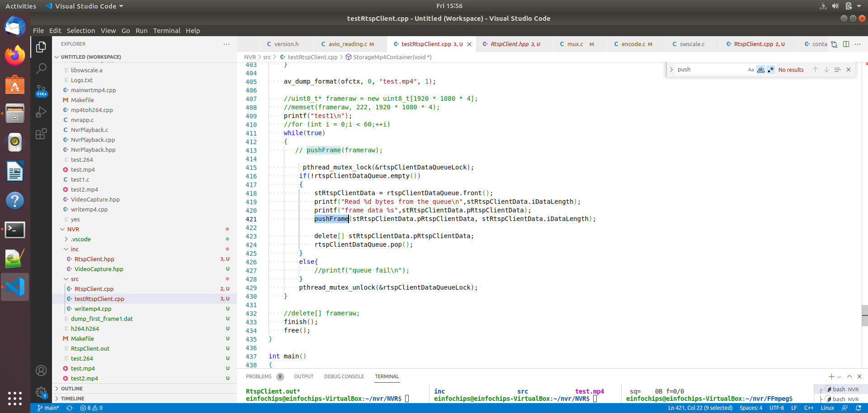Click the notifications bell in the status bar

[x=858, y=408]
